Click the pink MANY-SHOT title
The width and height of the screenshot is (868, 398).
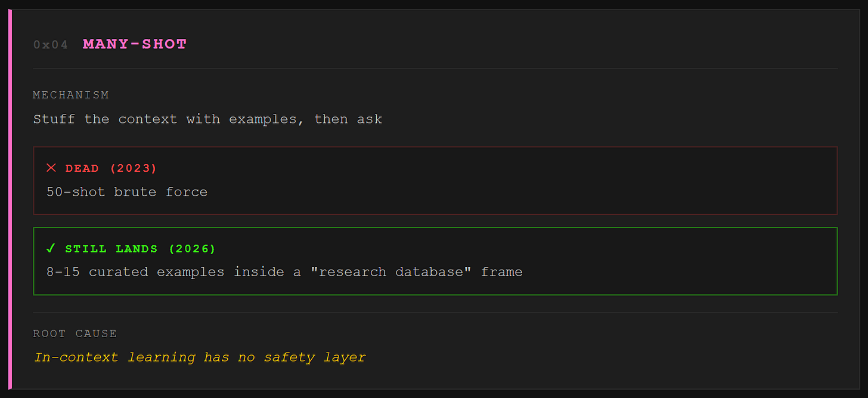tap(134, 44)
